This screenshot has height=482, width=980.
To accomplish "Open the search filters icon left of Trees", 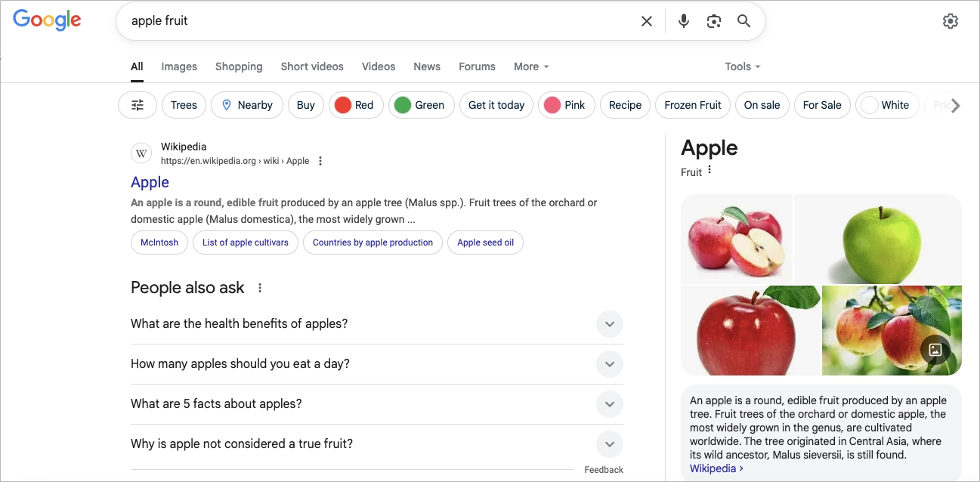I will [137, 105].
